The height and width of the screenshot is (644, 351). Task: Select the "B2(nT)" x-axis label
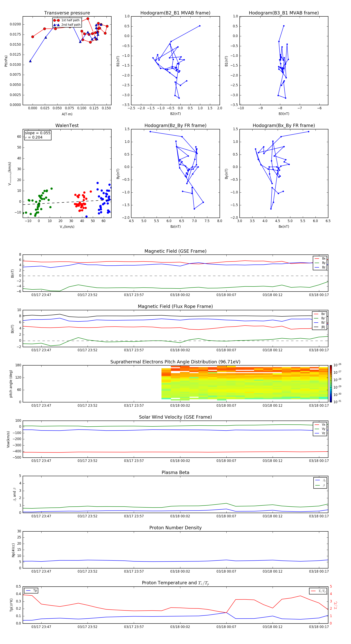click(x=175, y=114)
